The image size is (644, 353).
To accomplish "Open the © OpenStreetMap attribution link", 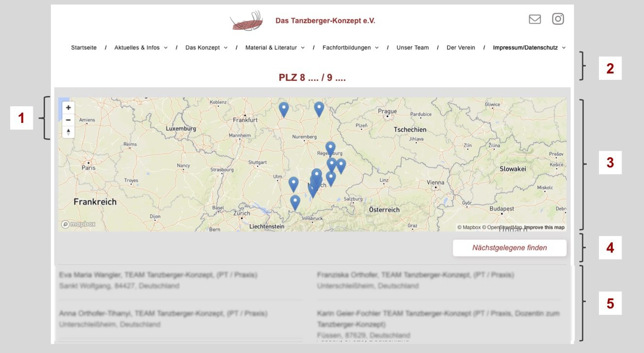I will (x=502, y=227).
